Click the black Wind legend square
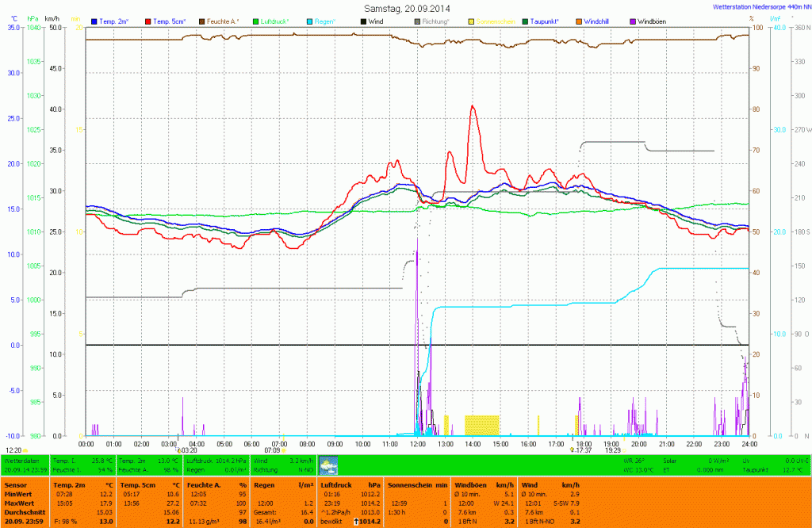 362,21
